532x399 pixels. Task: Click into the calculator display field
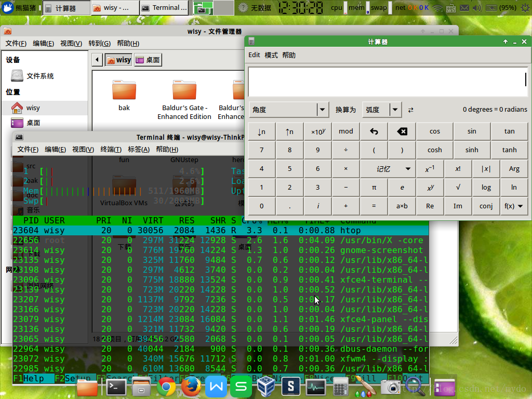coord(388,82)
